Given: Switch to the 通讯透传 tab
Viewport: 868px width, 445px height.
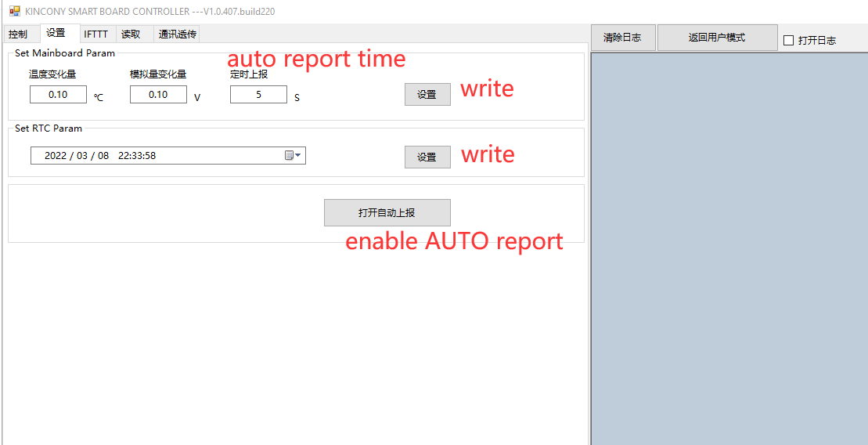Looking at the screenshot, I should (178, 34).
